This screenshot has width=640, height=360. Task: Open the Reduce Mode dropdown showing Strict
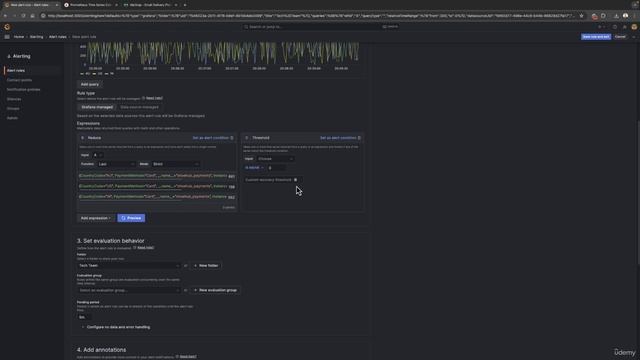pyautogui.click(x=175, y=164)
